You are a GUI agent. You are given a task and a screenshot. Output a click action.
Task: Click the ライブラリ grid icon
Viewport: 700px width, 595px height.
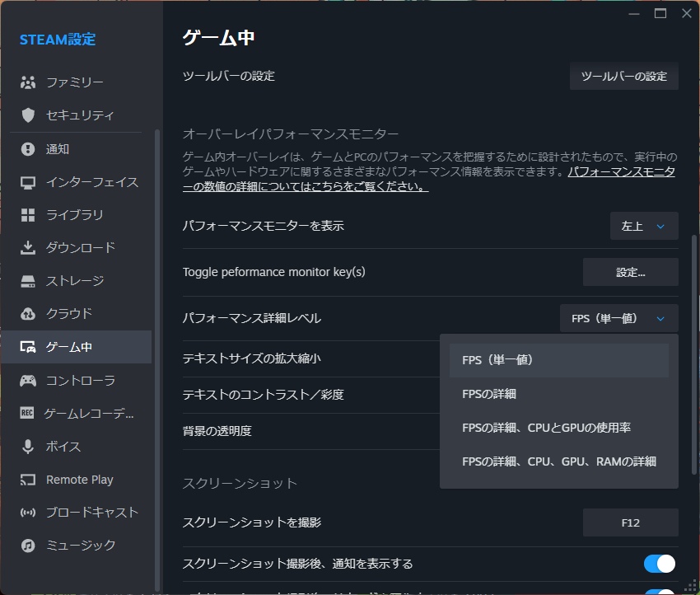coord(28,215)
